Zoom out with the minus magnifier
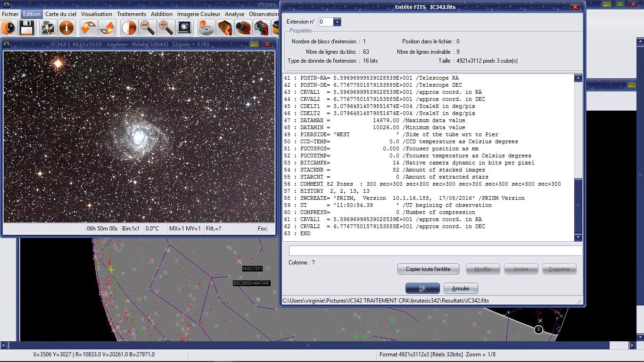The height and width of the screenshot is (362, 644). point(148,28)
